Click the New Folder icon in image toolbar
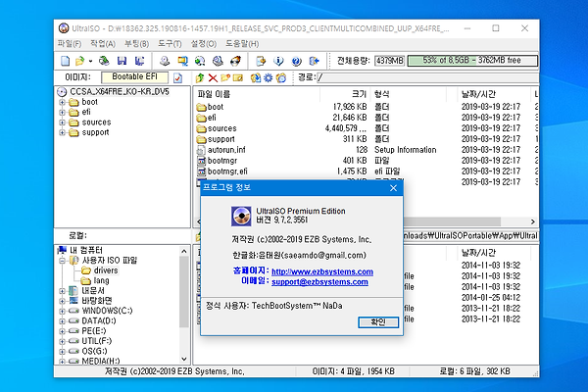The image size is (588, 392). click(x=225, y=77)
